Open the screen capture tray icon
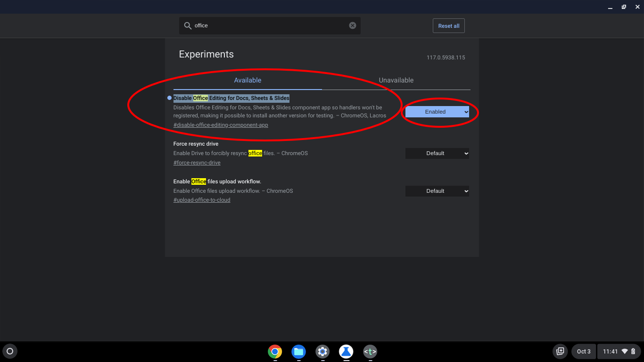644x362 pixels. 560,351
